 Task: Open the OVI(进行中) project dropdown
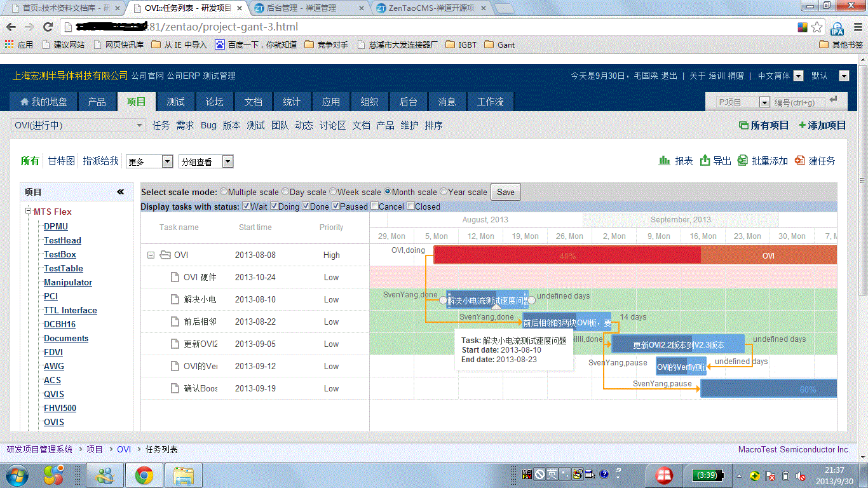(x=79, y=126)
